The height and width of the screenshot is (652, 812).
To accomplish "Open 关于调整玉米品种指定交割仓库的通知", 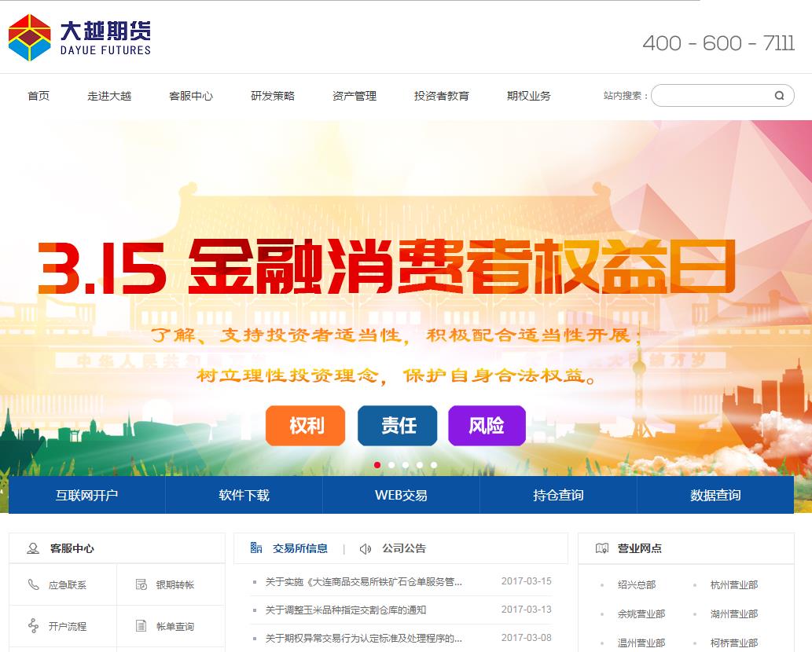I will pos(345,610).
